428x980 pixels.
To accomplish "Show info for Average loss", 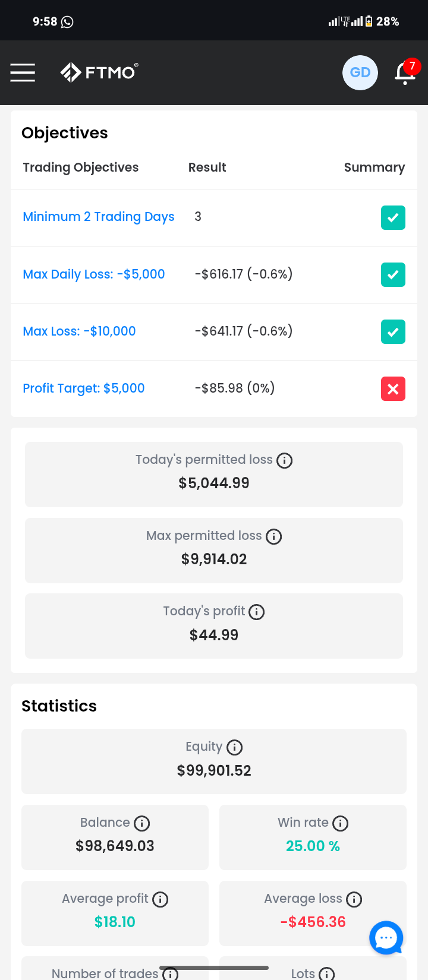I will coord(354,899).
